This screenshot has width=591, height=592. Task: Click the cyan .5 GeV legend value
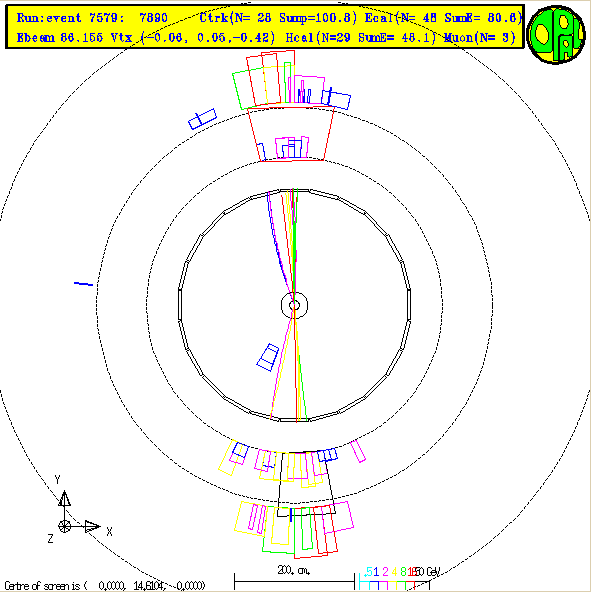point(369,572)
